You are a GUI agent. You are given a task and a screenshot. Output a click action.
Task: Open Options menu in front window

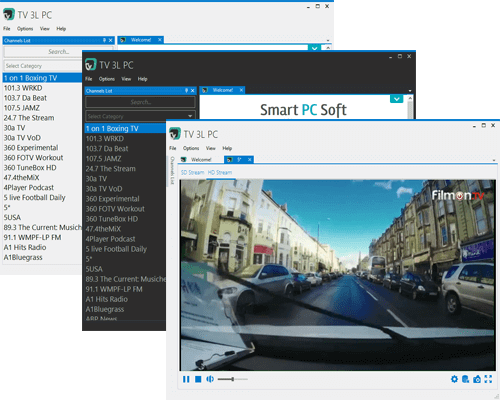click(x=191, y=148)
